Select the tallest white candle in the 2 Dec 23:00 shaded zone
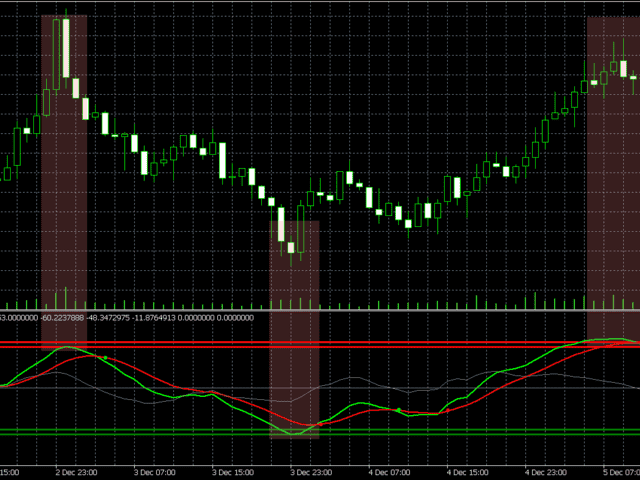This screenshot has height=480, width=640. pos(66,48)
